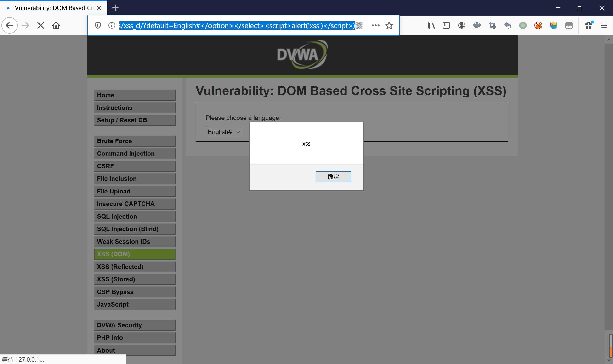Go to XSS (Reflected) page

pyautogui.click(x=135, y=267)
